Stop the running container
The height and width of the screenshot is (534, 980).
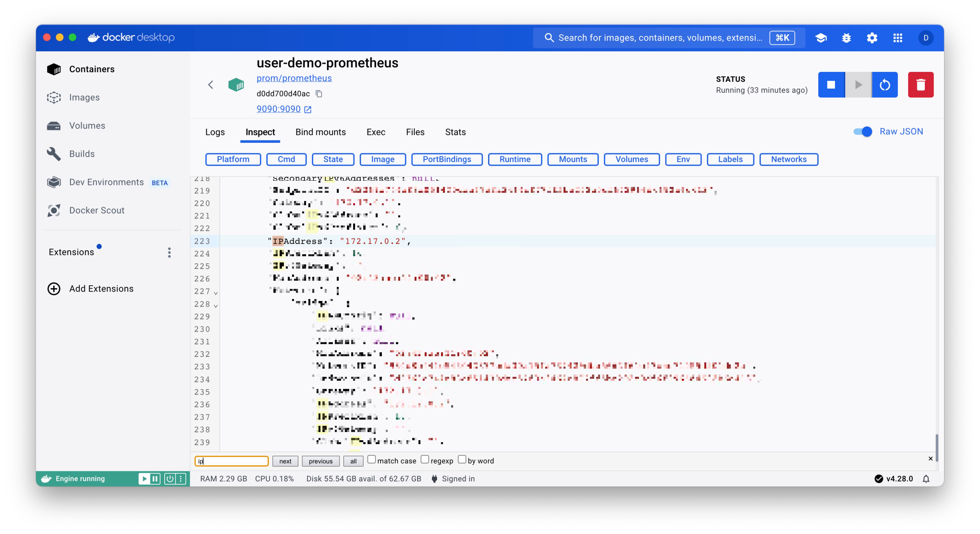pyautogui.click(x=831, y=85)
